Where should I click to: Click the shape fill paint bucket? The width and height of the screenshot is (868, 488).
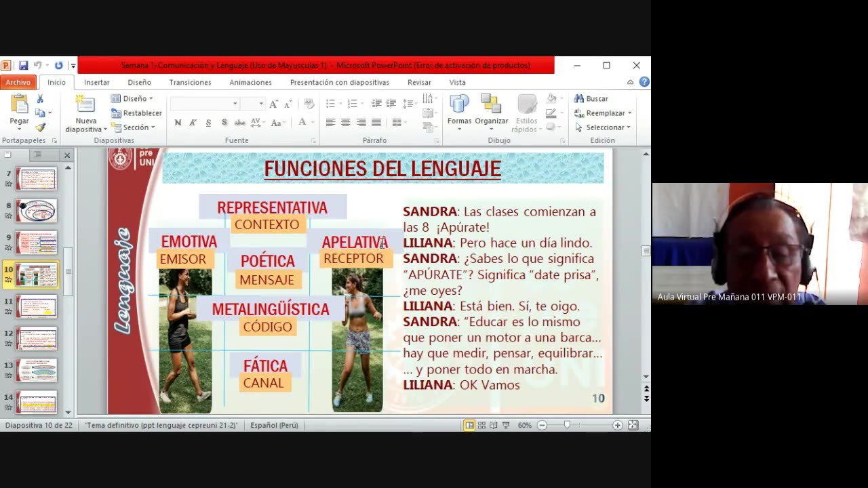click(553, 99)
